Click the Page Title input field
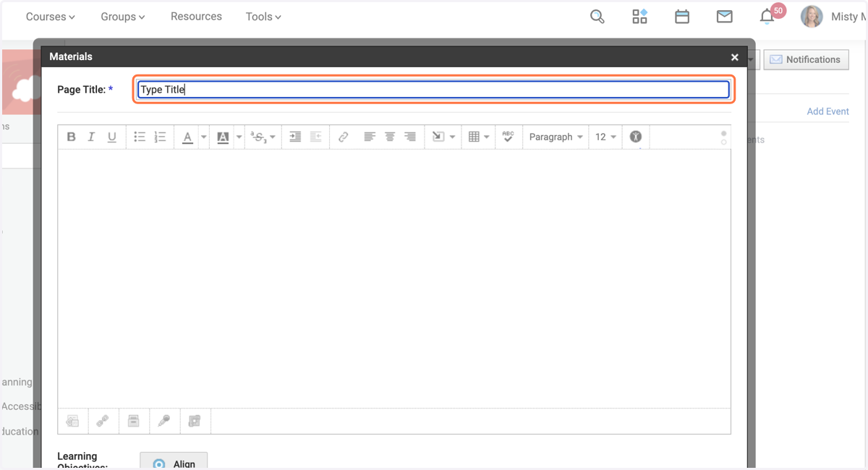 point(433,90)
